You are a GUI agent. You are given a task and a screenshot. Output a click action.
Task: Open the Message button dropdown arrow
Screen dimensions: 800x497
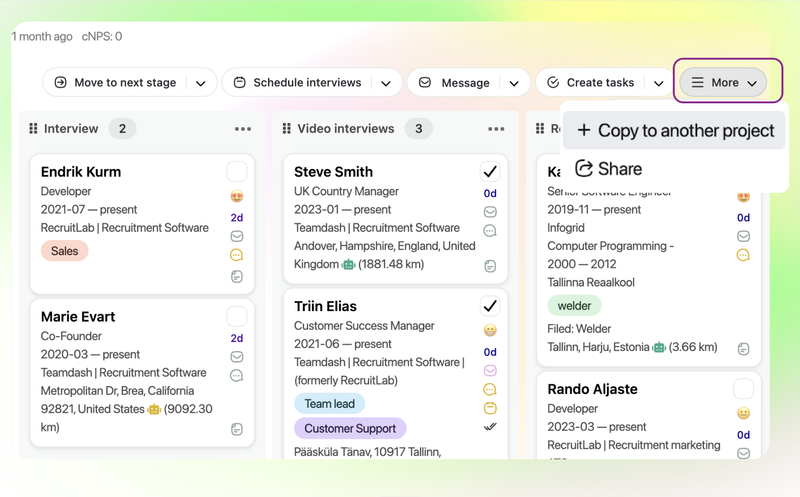(x=514, y=83)
